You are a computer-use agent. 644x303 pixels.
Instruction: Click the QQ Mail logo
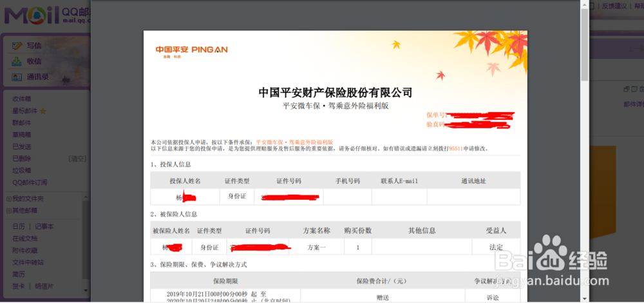[47, 16]
